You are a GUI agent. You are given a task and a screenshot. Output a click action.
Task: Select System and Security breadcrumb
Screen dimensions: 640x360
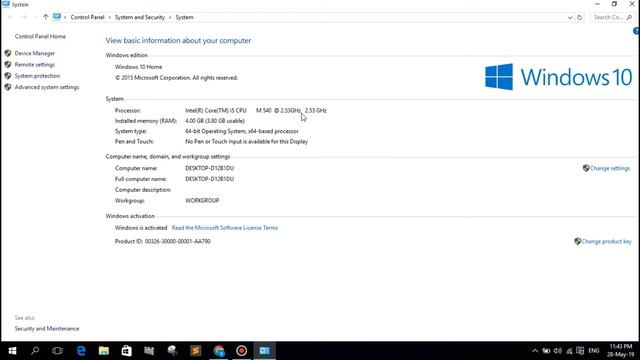pyautogui.click(x=140, y=17)
